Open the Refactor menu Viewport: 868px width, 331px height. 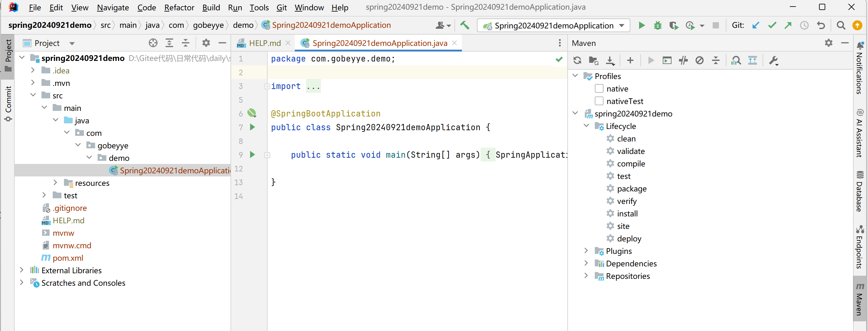[x=179, y=7]
